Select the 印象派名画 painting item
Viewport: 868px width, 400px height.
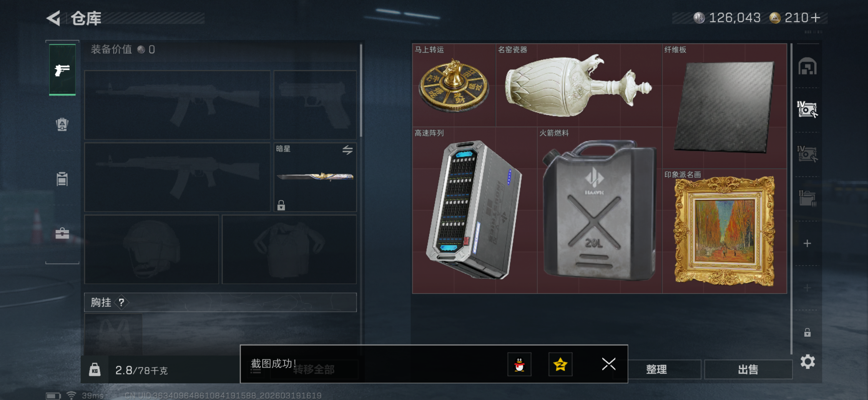point(724,231)
